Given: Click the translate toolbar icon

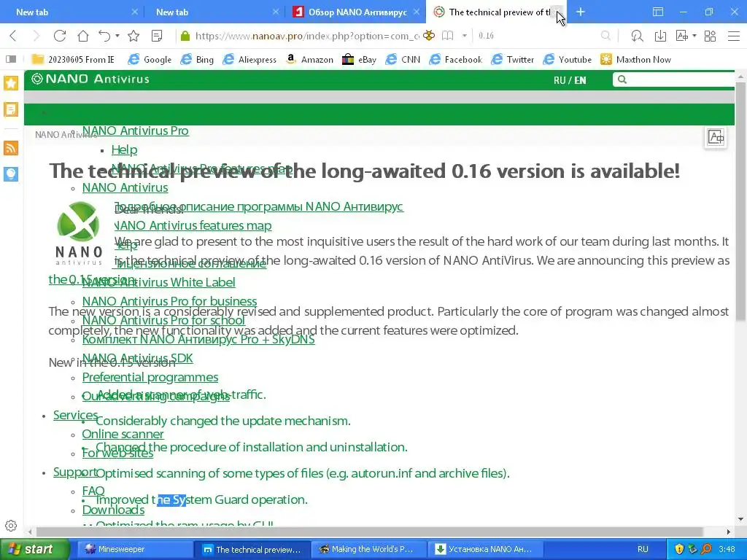Looking at the screenshot, I should 682,36.
